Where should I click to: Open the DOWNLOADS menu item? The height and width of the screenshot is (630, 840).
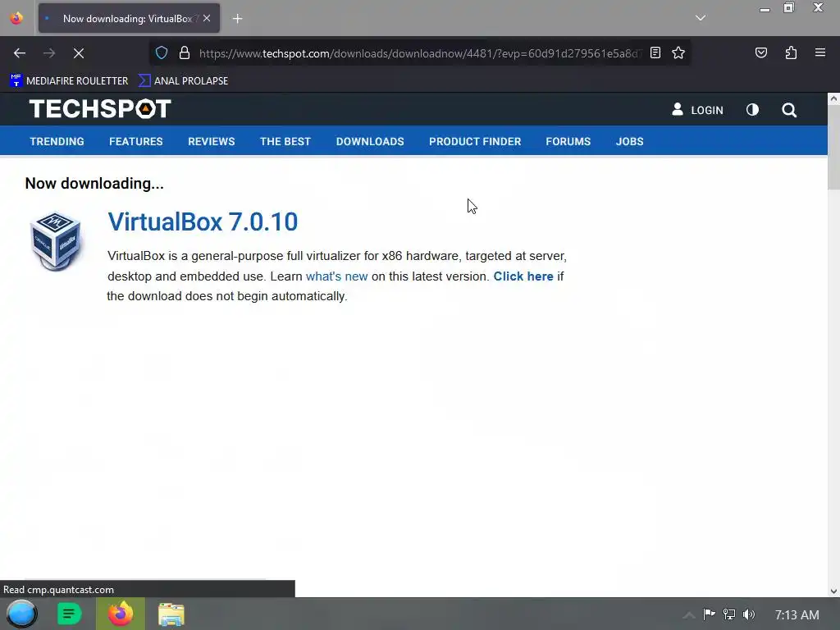[370, 141]
